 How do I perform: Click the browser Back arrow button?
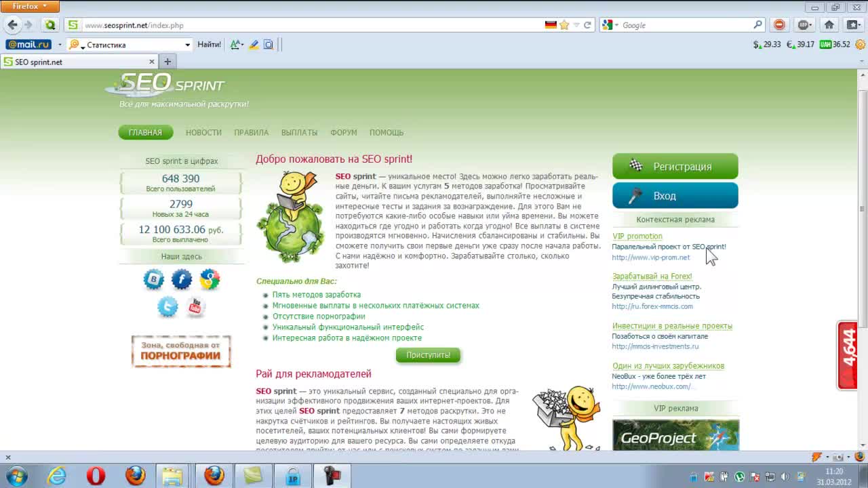point(12,25)
